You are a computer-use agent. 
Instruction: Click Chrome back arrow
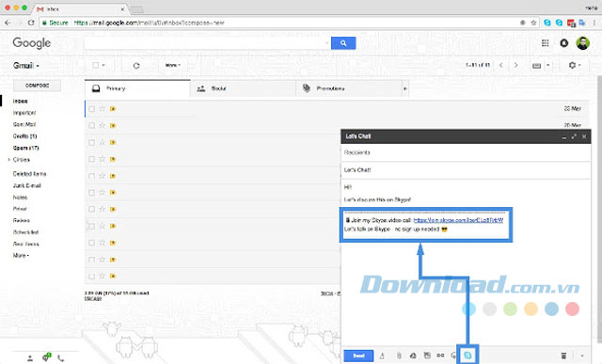[8, 23]
